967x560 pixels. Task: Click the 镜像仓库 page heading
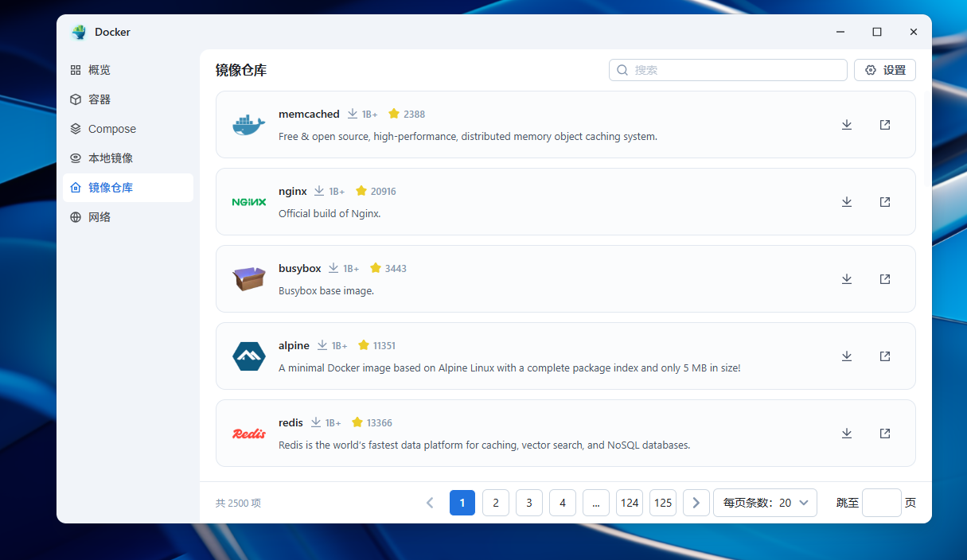pyautogui.click(x=241, y=70)
